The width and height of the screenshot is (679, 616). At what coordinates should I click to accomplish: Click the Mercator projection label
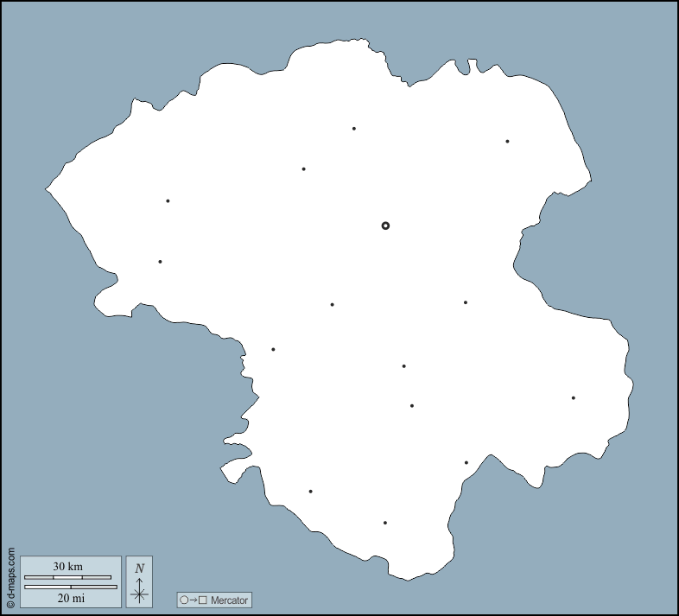coord(229,600)
